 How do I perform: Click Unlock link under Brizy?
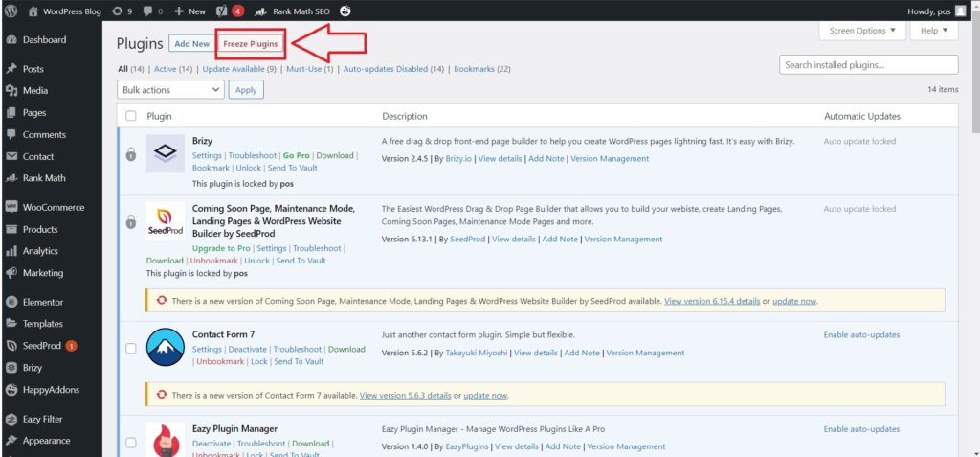[x=249, y=168]
